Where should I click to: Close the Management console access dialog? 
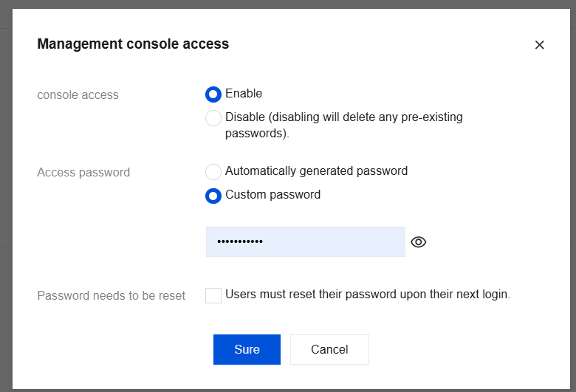pyautogui.click(x=539, y=45)
